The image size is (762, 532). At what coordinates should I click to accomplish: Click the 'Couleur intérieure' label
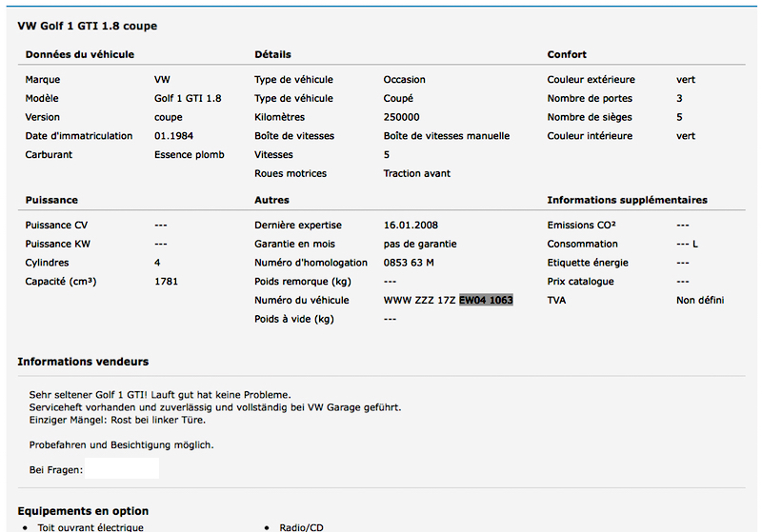[x=590, y=136]
